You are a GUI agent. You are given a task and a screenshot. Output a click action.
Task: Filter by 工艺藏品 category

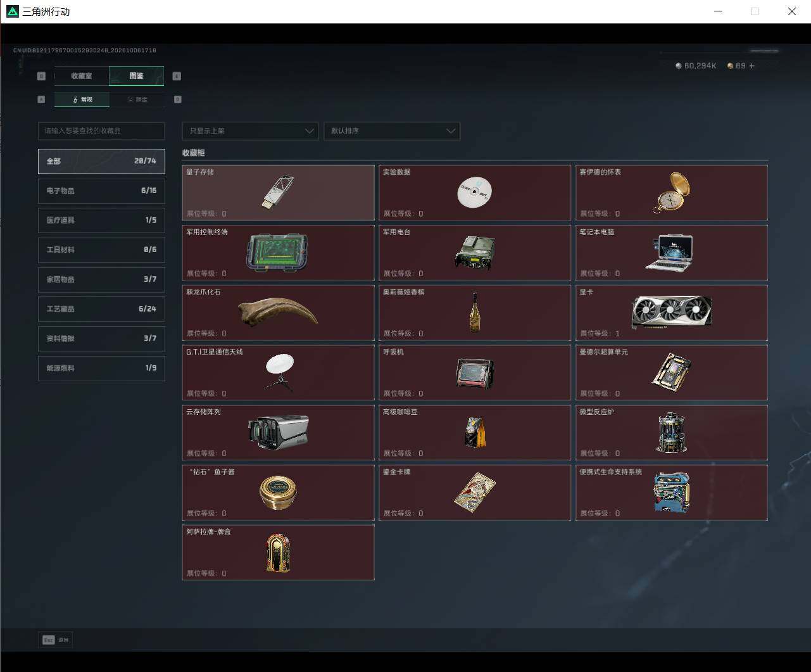click(x=101, y=309)
